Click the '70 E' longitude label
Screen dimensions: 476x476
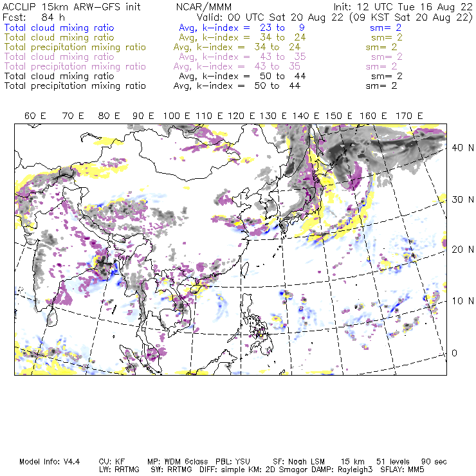(73, 116)
